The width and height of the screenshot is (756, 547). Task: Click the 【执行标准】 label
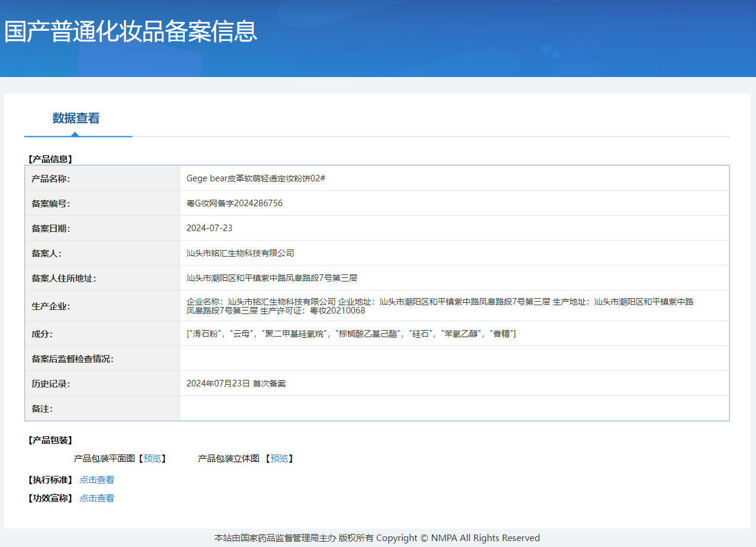click(x=50, y=480)
